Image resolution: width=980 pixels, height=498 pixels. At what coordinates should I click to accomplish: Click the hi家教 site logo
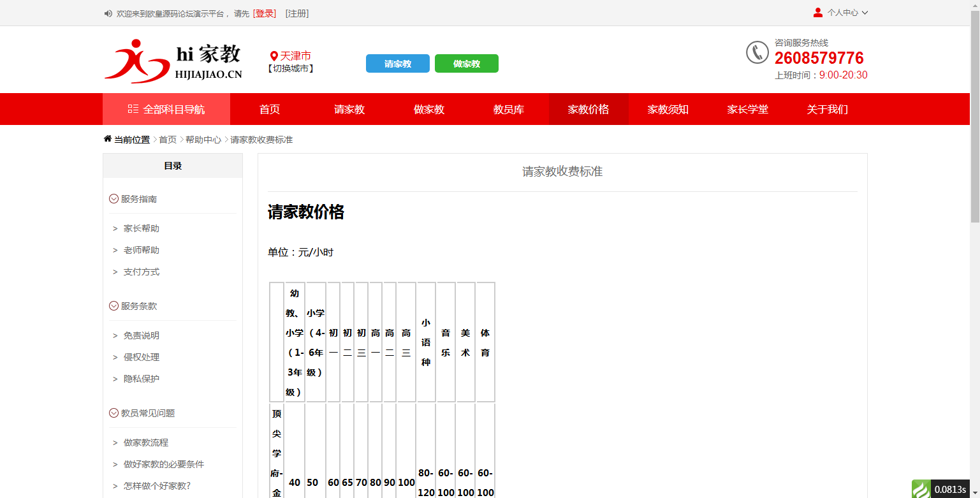coord(173,61)
